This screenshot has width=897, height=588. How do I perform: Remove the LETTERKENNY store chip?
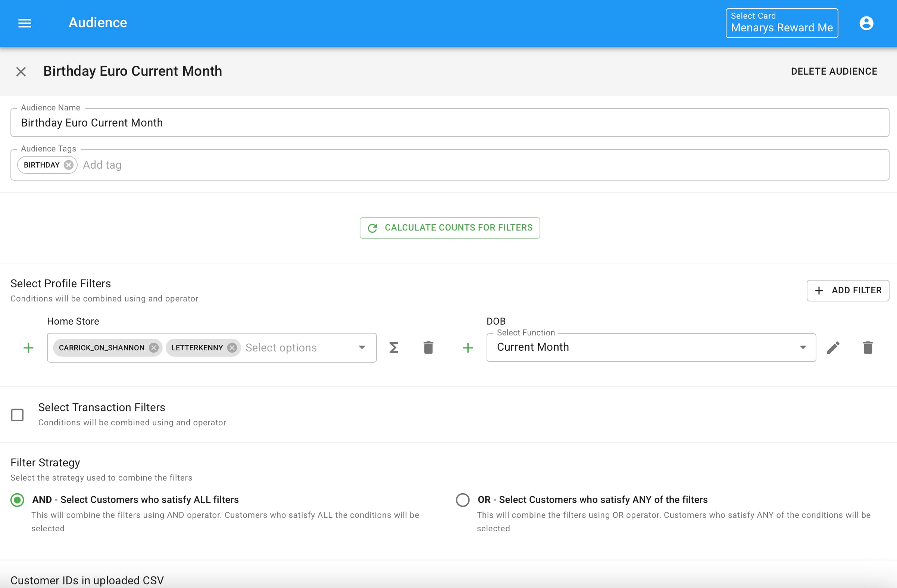pyautogui.click(x=232, y=347)
